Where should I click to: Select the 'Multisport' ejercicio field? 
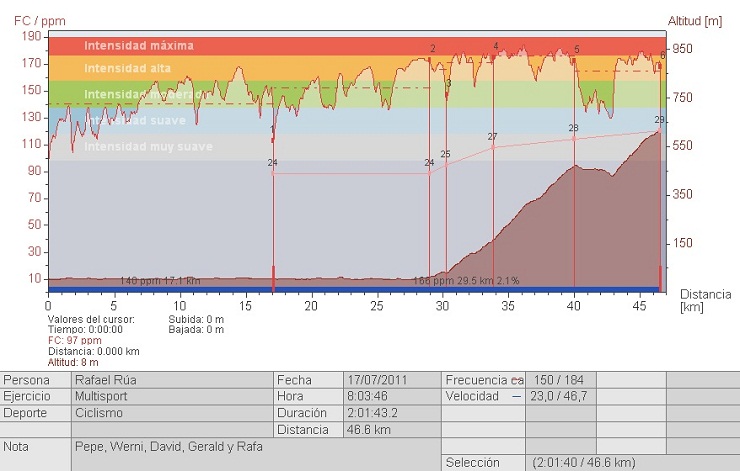(171, 396)
